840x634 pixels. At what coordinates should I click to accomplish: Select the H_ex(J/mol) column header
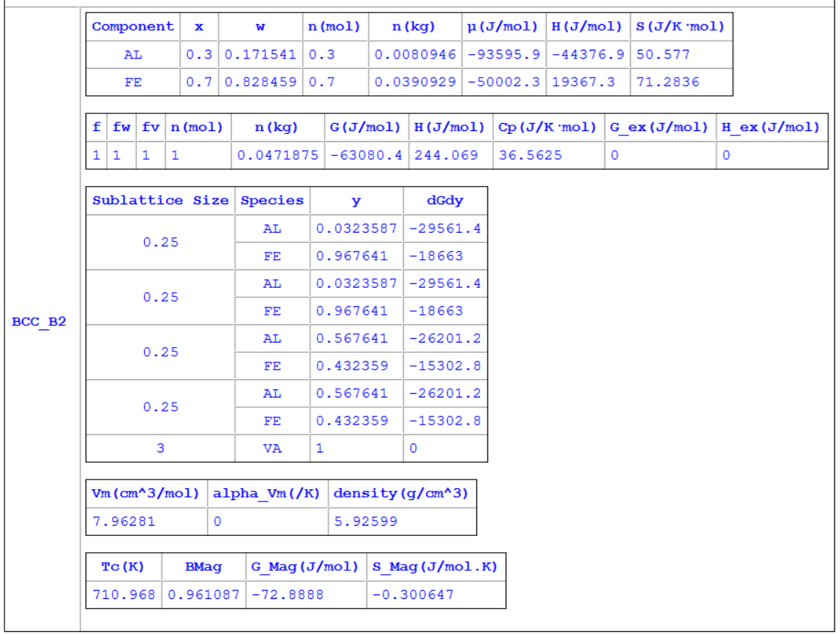click(x=771, y=127)
